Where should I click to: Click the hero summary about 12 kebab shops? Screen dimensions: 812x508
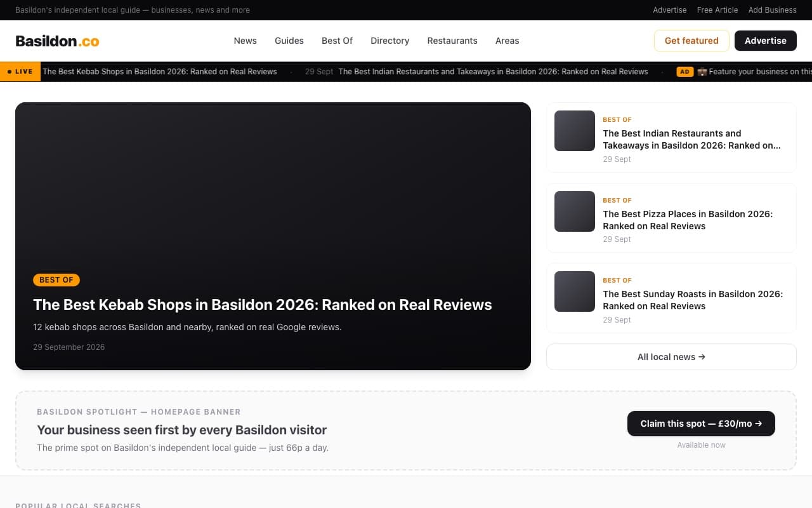[x=187, y=328]
